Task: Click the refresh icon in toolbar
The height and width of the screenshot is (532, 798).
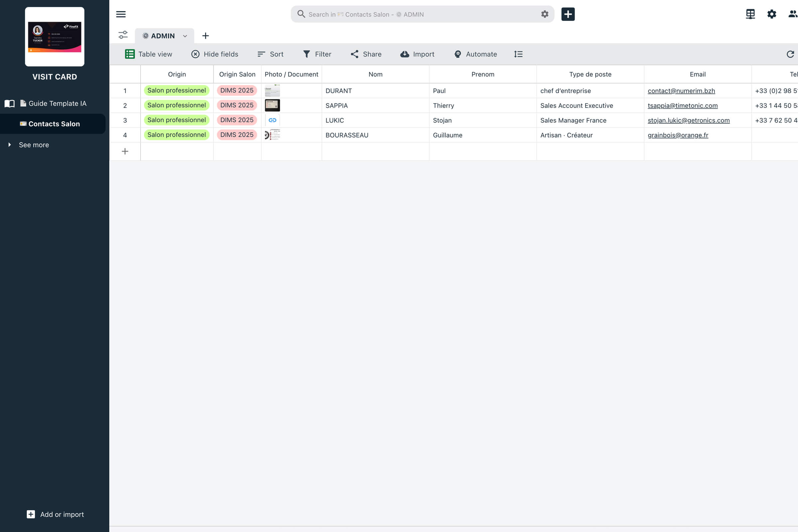Action: click(790, 54)
